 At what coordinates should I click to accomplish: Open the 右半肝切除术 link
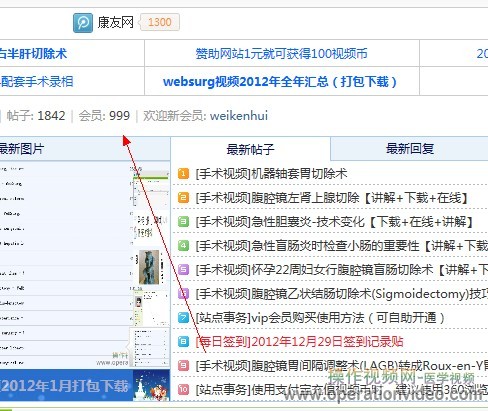33,54
